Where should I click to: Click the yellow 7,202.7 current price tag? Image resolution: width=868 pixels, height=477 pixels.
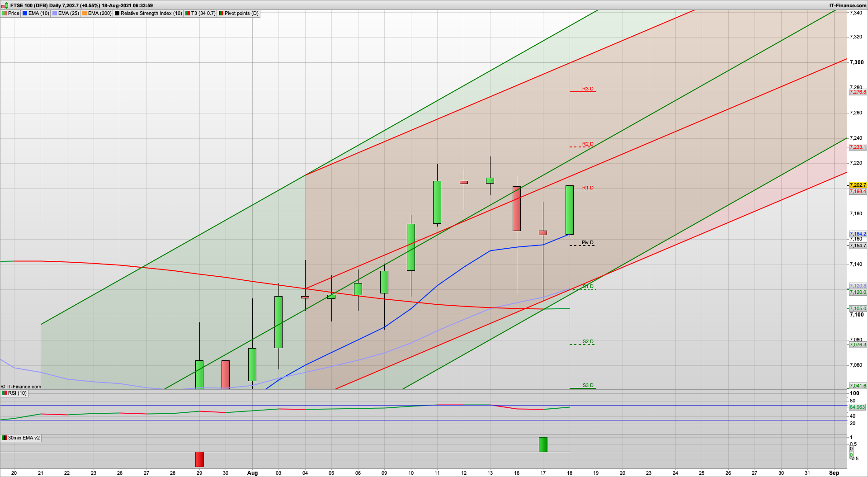(858, 185)
